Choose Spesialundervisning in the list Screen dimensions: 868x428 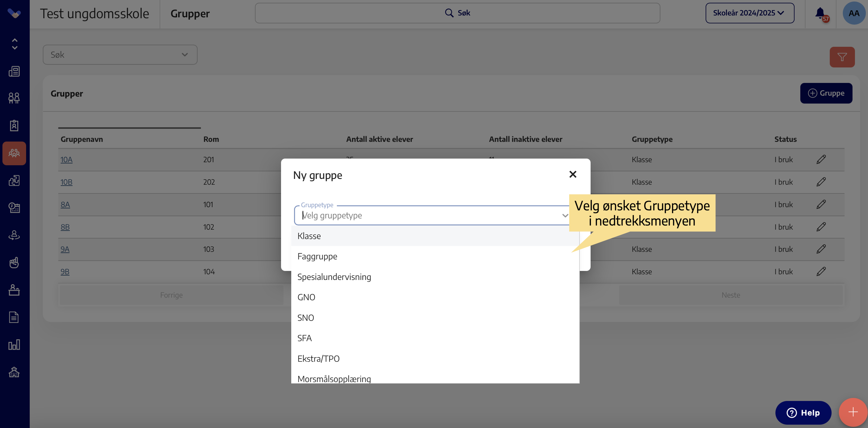(334, 277)
